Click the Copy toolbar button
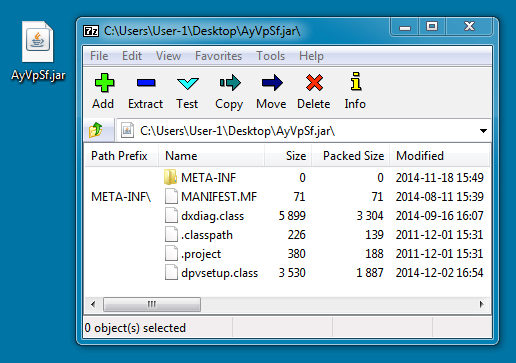The image size is (516, 363). (x=229, y=91)
